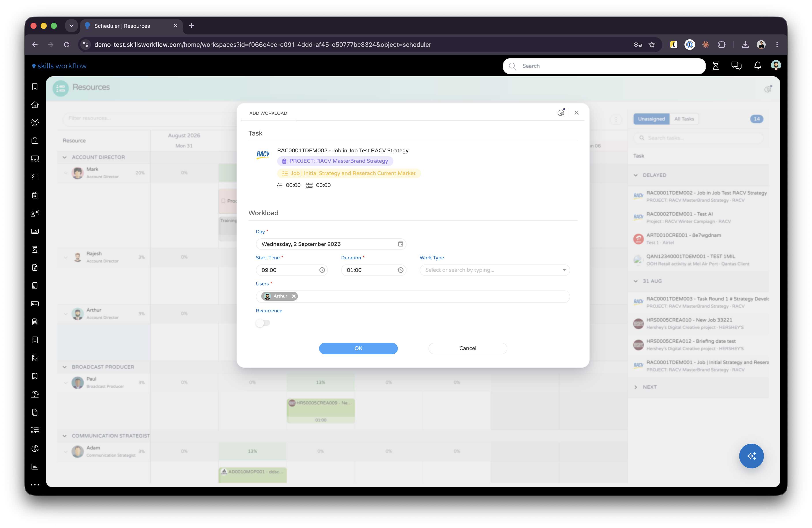812x528 pixels.
Task: Click the AD0010MDP001 workload block for Adam
Action: 252,475
